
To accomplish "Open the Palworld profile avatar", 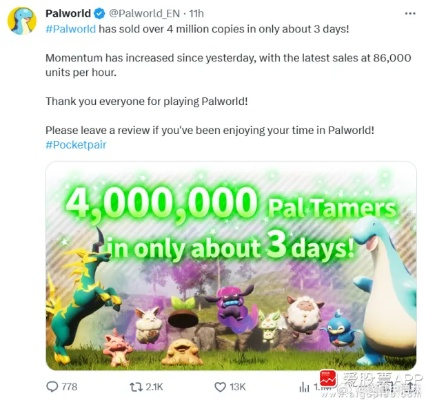I will point(22,21).
